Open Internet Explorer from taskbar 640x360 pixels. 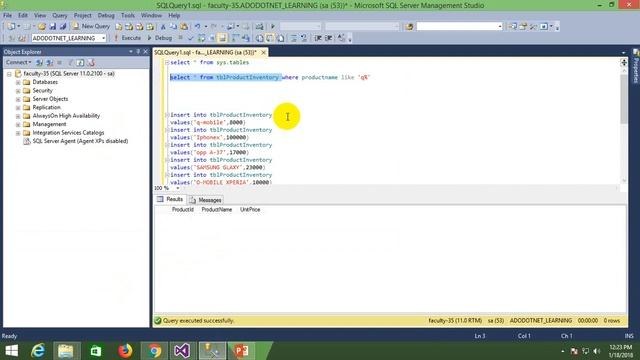click(x=38, y=351)
